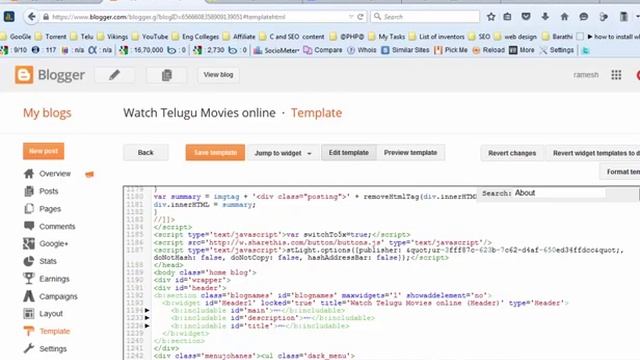Viewport: 640px width, 360px height.
Task: Click the Whois toolbar item
Action: [362, 50]
